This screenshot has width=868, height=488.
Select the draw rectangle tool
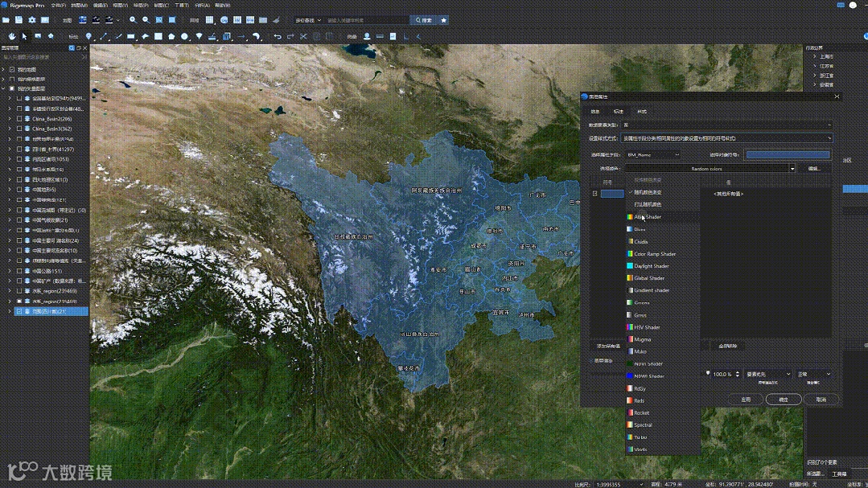click(130, 36)
